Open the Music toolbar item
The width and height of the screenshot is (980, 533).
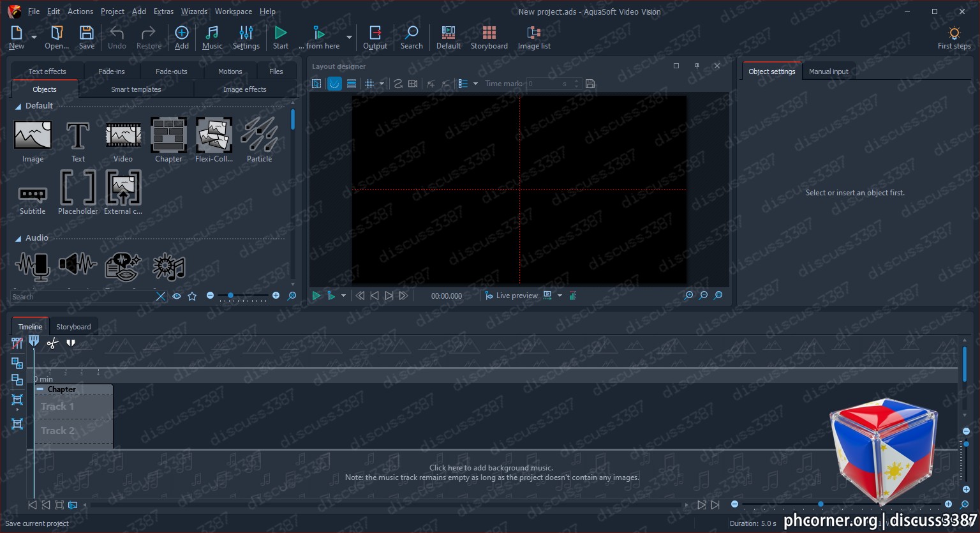click(212, 38)
